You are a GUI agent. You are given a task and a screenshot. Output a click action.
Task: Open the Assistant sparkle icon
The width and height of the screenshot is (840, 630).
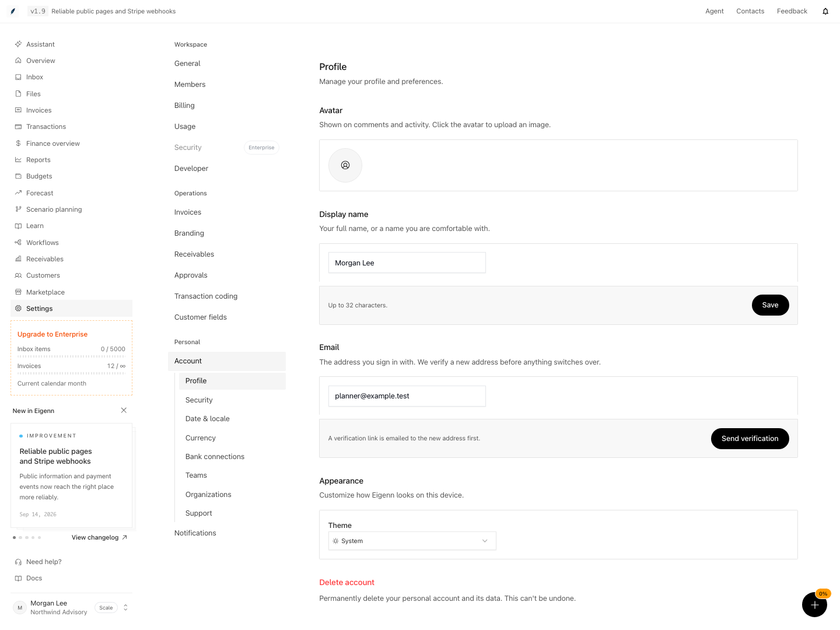tap(18, 44)
